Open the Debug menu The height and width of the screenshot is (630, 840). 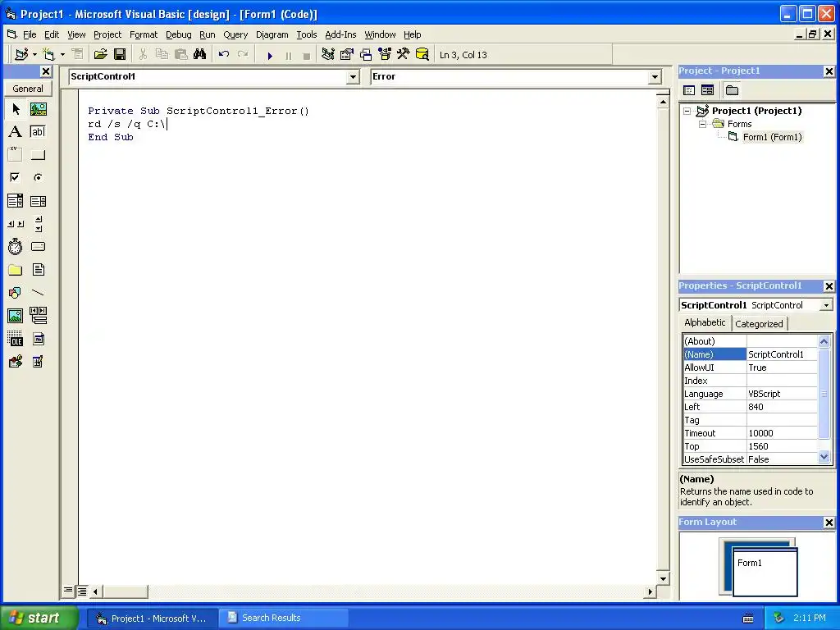[178, 34]
